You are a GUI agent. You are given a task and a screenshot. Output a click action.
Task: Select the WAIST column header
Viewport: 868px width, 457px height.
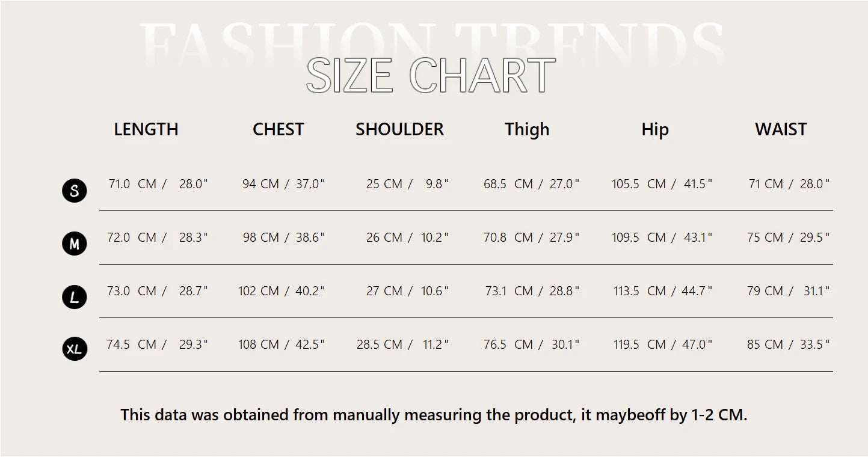click(781, 129)
